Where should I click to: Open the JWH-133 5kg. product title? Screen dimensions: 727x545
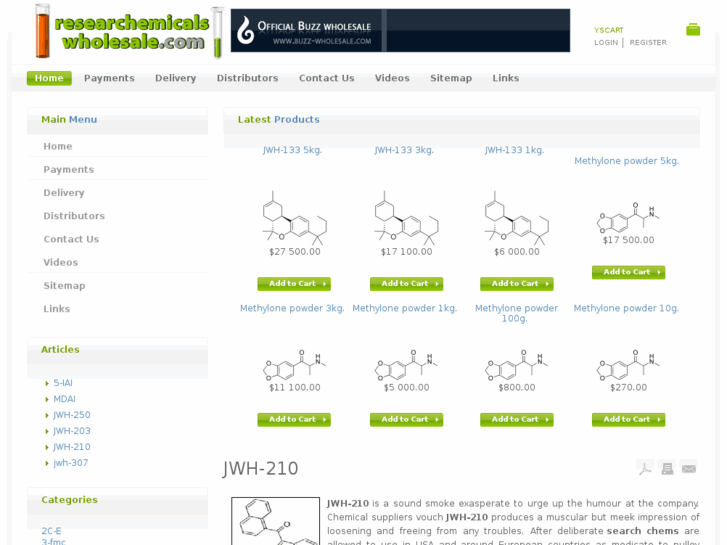(292, 150)
